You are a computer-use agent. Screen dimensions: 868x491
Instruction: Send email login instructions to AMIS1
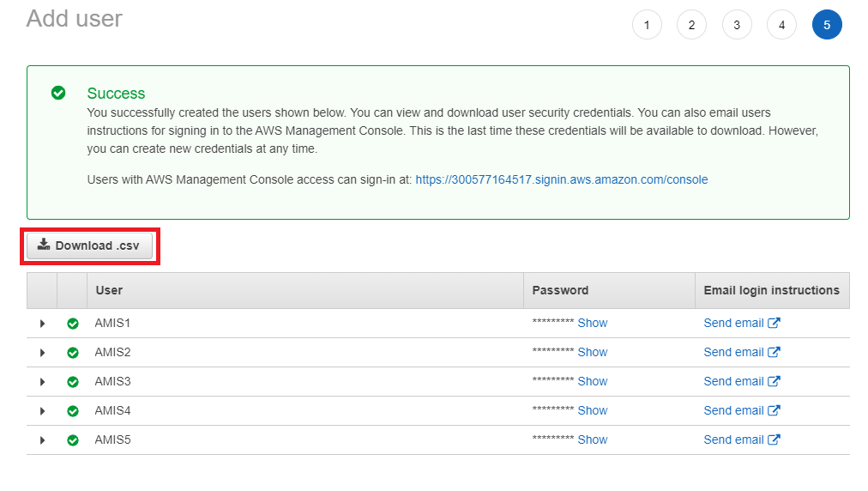[x=733, y=324]
